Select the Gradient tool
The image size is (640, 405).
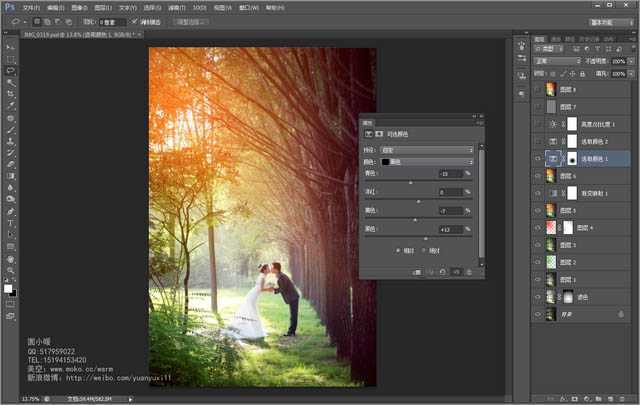(x=11, y=176)
